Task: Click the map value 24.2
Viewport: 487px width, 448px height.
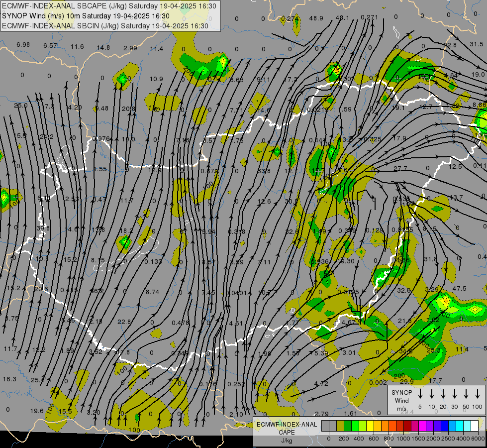Action: tap(47, 137)
